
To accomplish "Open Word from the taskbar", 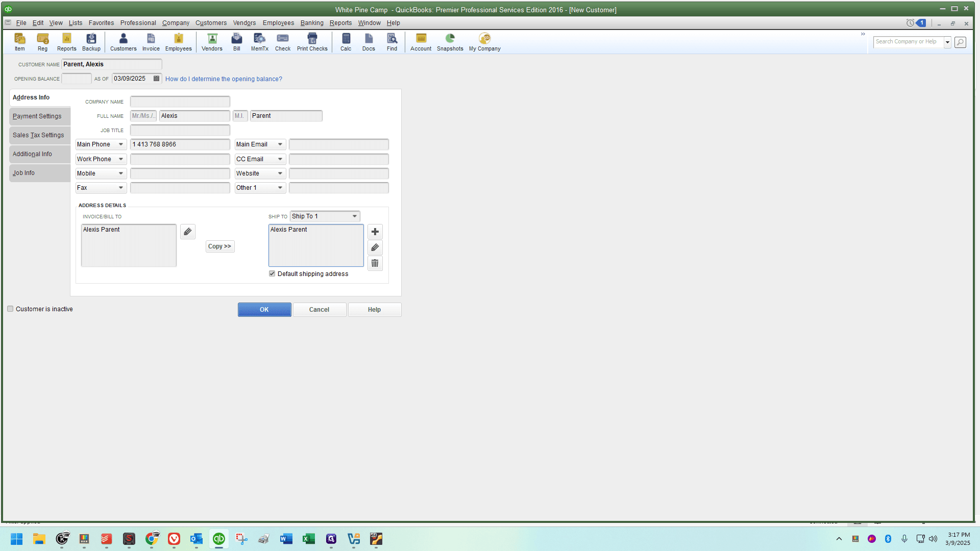I will click(x=286, y=539).
